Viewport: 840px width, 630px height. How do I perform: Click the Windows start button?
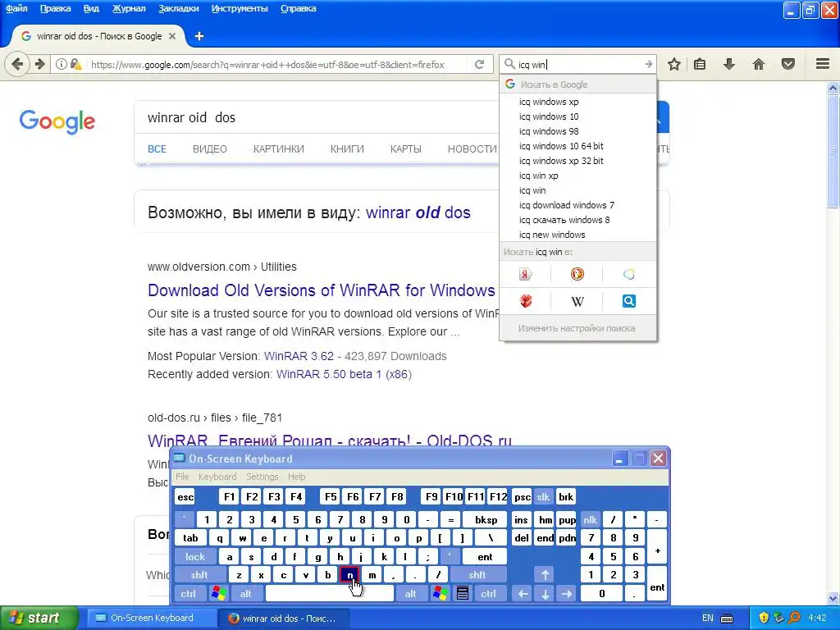click(38, 618)
